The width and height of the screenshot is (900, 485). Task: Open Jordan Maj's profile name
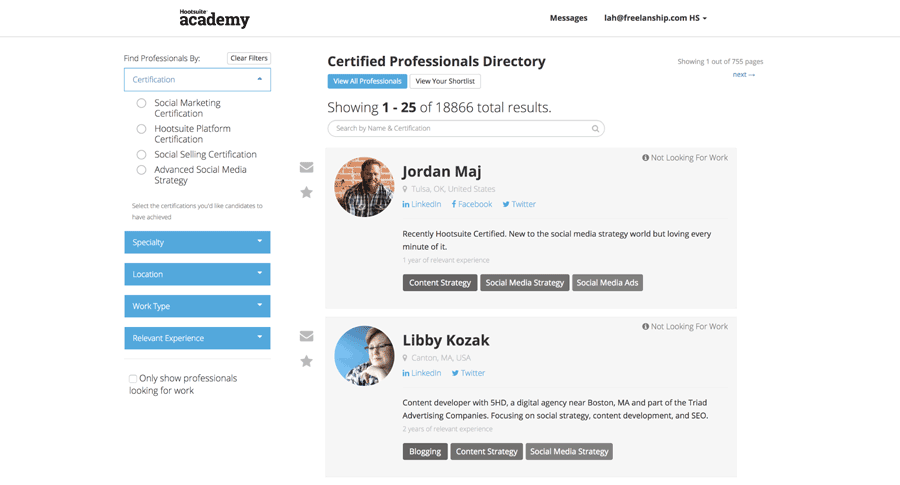[442, 172]
